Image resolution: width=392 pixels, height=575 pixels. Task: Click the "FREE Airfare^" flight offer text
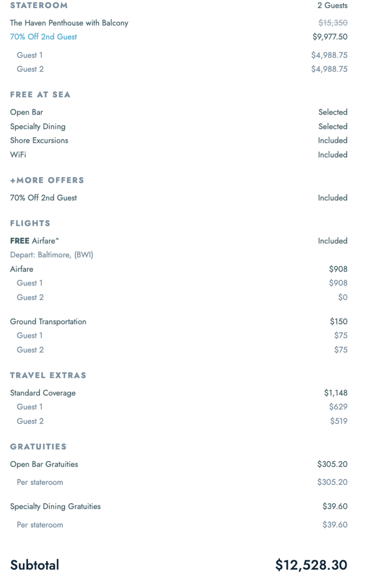(x=34, y=241)
